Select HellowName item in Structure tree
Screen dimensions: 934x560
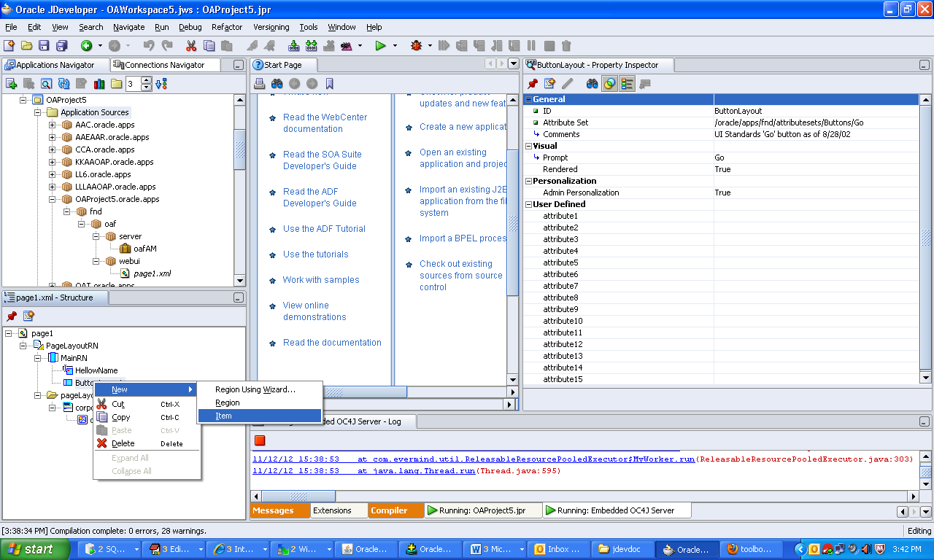tap(96, 370)
